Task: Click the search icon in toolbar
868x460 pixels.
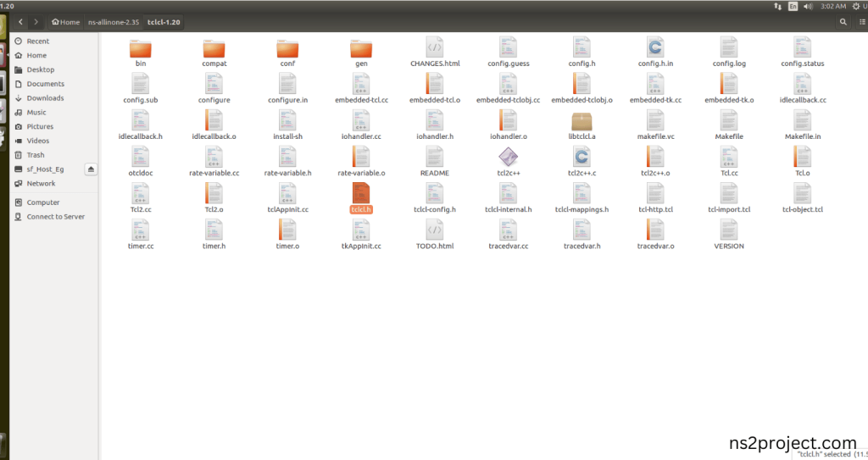Action: 843,22
